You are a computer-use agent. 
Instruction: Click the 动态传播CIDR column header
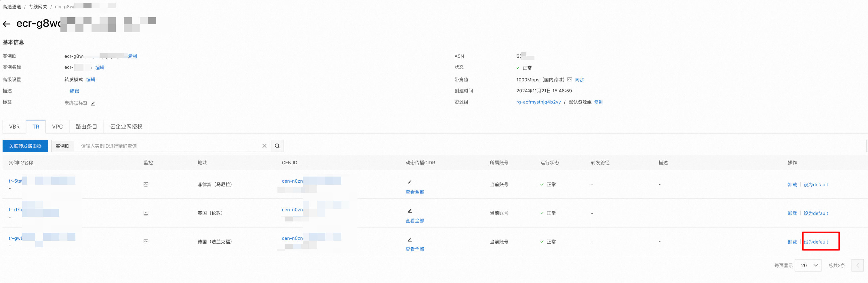[x=420, y=163]
